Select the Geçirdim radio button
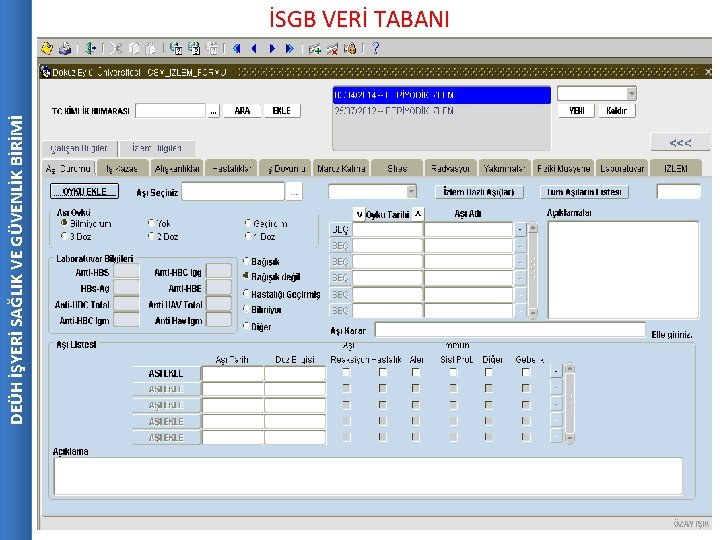 point(248,224)
